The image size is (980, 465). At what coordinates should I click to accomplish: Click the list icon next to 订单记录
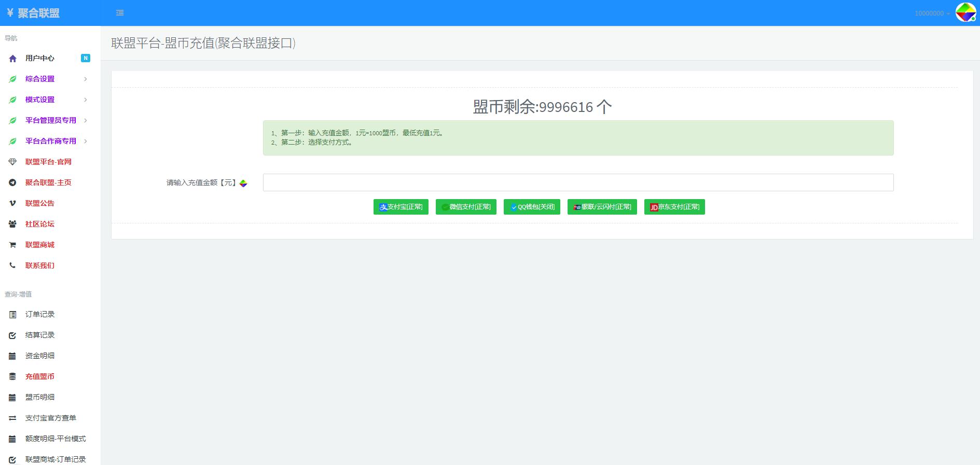pyautogui.click(x=13, y=315)
